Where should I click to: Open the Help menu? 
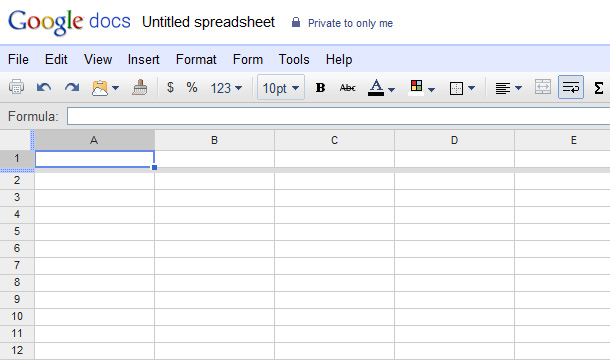(339, 60)
